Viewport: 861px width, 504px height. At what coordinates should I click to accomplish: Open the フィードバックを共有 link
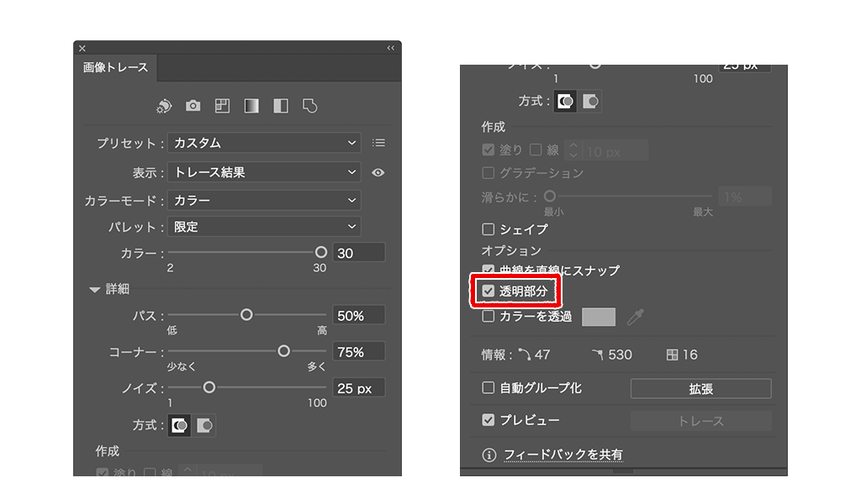563,454
